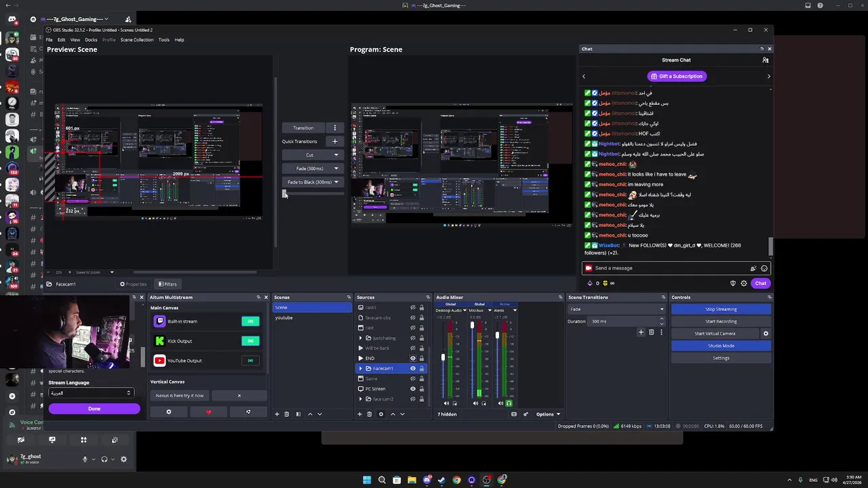This screenshot has width=868, height=488.
Task: Open the Filters button for Facecam1
Action: [x=167, y=284]
